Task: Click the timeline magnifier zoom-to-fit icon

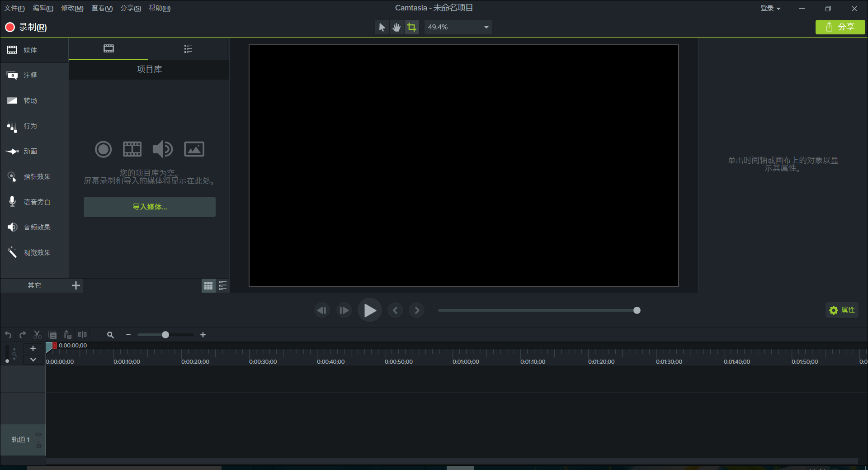Action: (110, 335)
